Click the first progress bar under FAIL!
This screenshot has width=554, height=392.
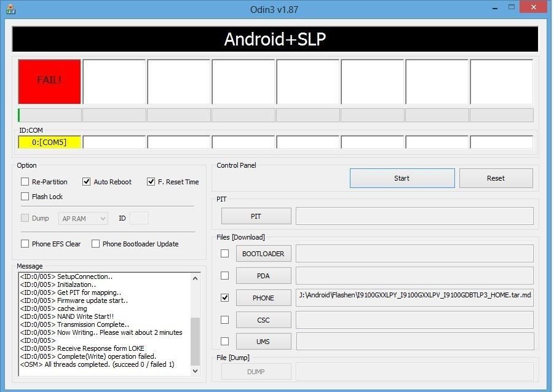click(x=49, y=115)
